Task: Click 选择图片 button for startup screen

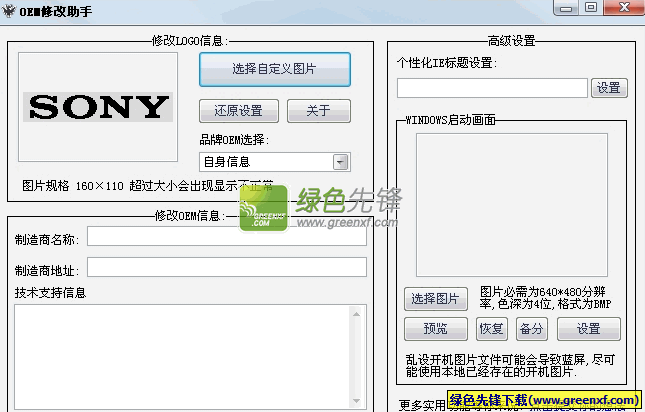Action: (x=436, y=299)
